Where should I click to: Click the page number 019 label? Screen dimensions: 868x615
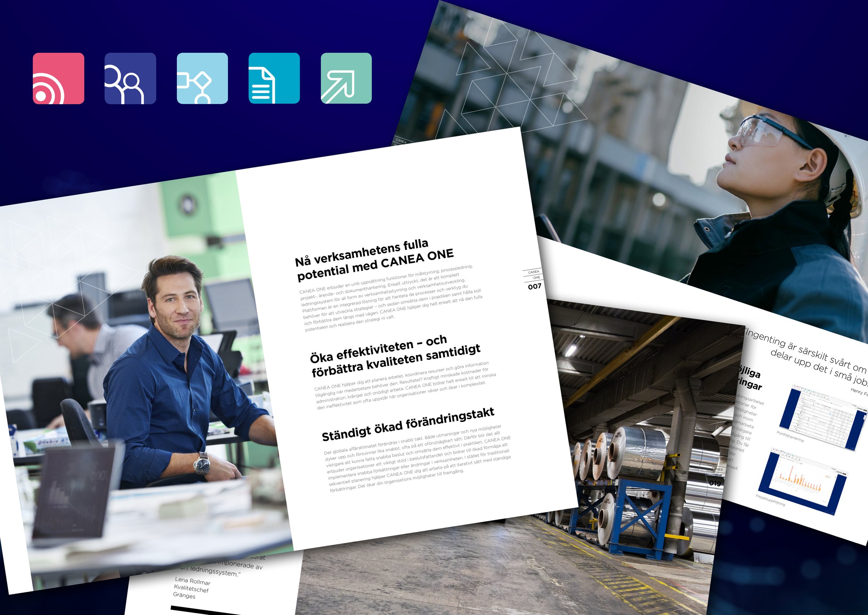[715, 483]
